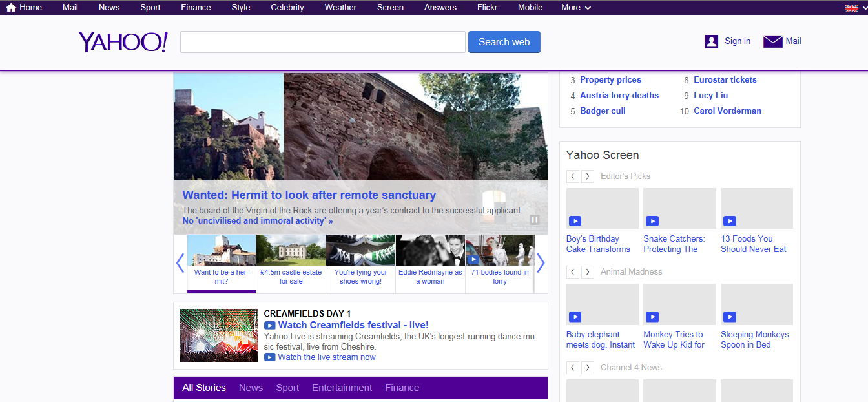Click video icon beside Watch Creamfields festival
Viewport: 868px width, 402px height.
point(270,325)
